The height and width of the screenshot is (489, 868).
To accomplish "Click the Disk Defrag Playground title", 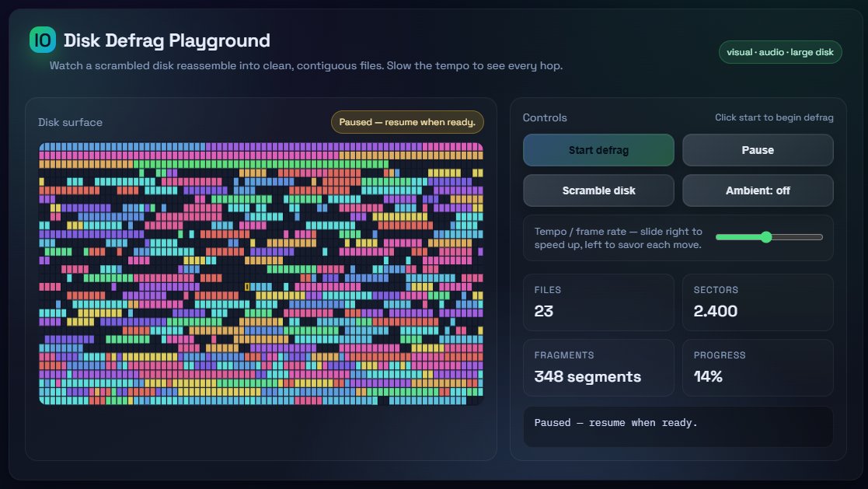I will point(166,40).
